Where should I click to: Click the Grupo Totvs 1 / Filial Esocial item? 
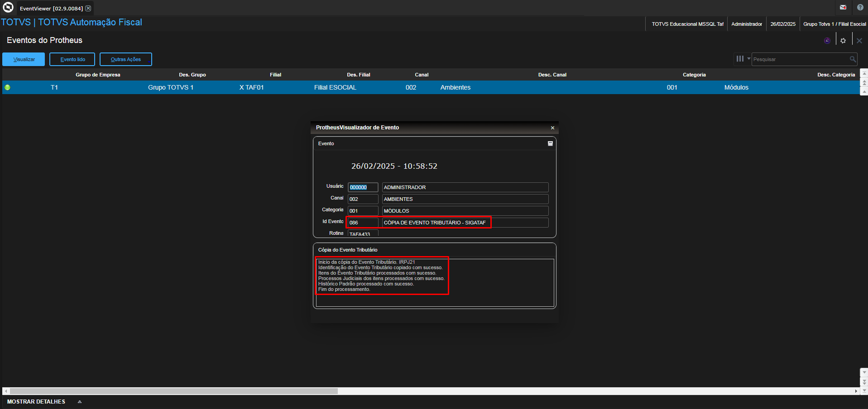coord(834,24)
